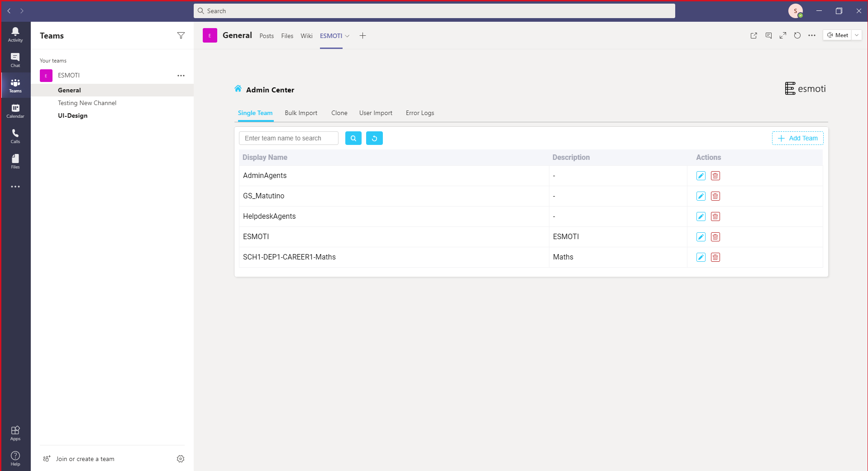Open the Calendar
Viewport: 868px width, 471px height.
pyautogui.click(x=15, y=111)
